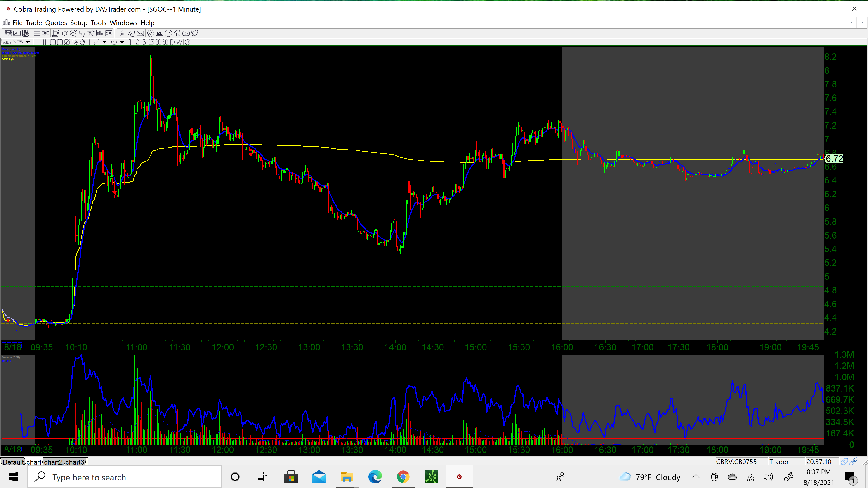This screenshot has height=488, width=868.
Task: Click the zoom in plus-box icon
Action: 53,42
